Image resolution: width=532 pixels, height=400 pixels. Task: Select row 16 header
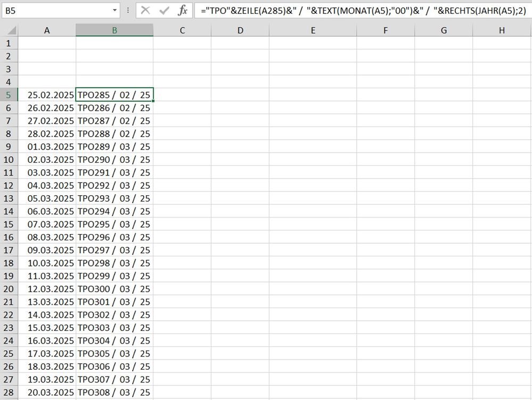pos(9,237)
